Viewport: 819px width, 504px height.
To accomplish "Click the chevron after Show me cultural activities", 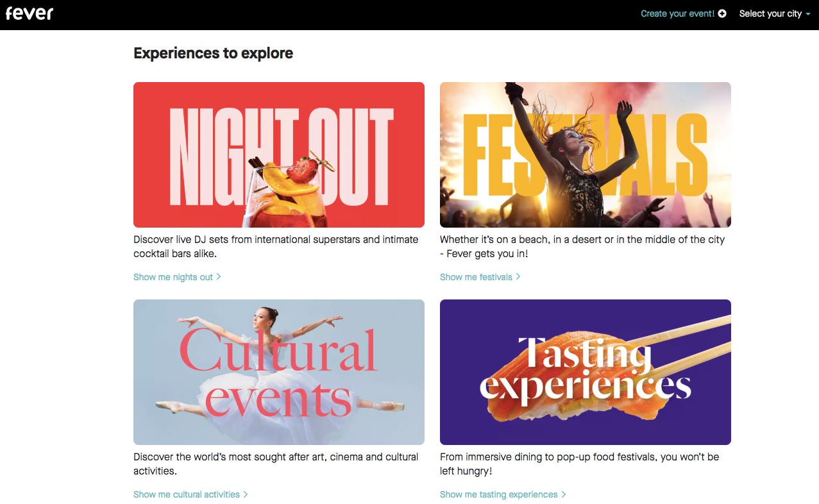I will 246,494.
